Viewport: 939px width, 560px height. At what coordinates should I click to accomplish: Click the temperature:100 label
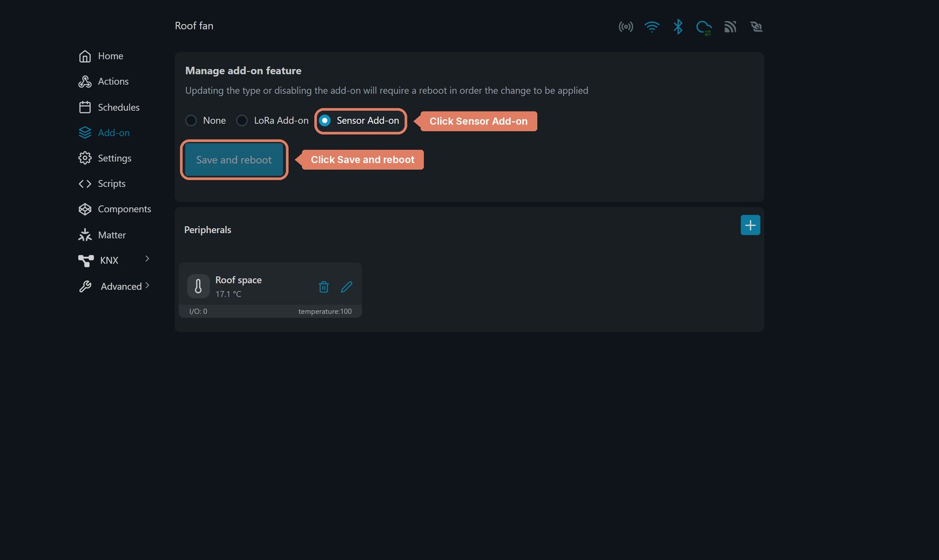coord(325,311)
